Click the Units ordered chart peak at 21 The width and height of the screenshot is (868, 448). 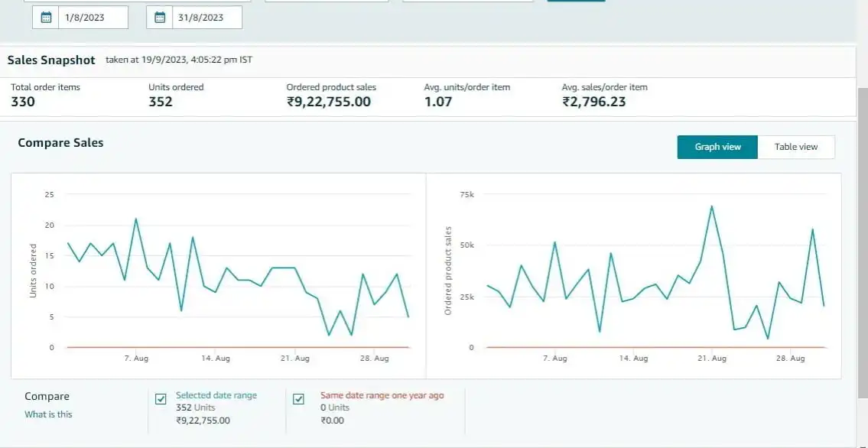click(x=136, y=219)
